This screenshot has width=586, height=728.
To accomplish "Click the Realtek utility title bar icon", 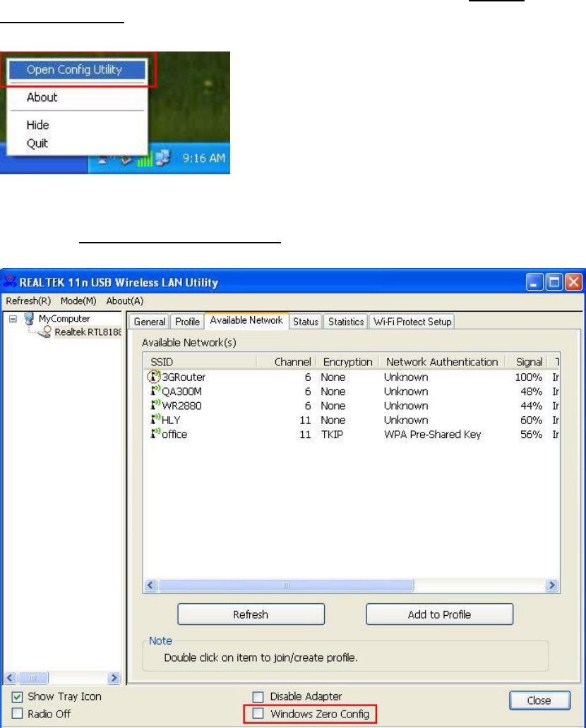I will pos(9,281).
